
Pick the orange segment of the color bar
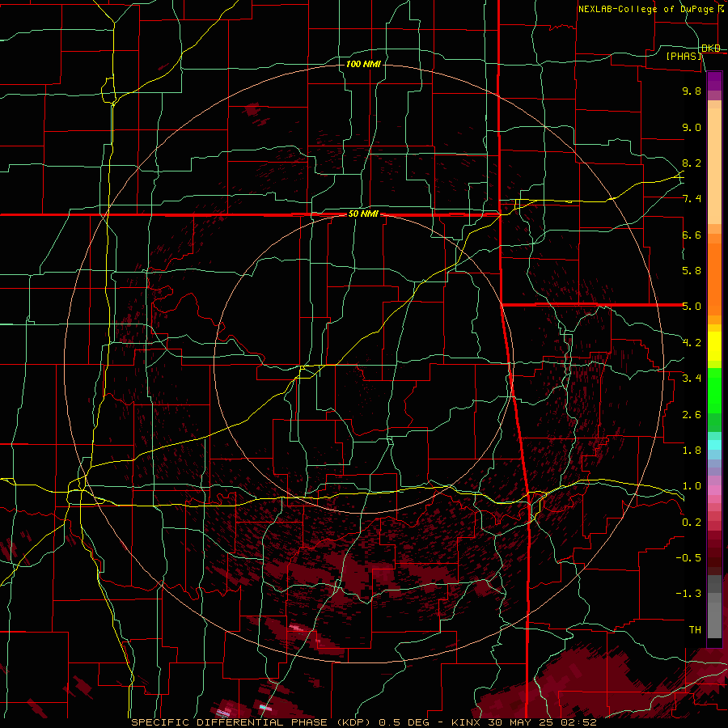[x=714, y=279]
